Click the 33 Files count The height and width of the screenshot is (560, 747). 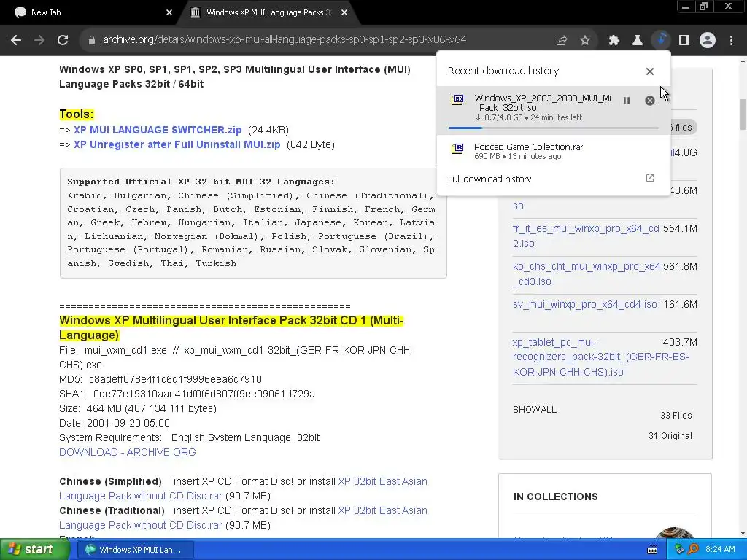676,416
